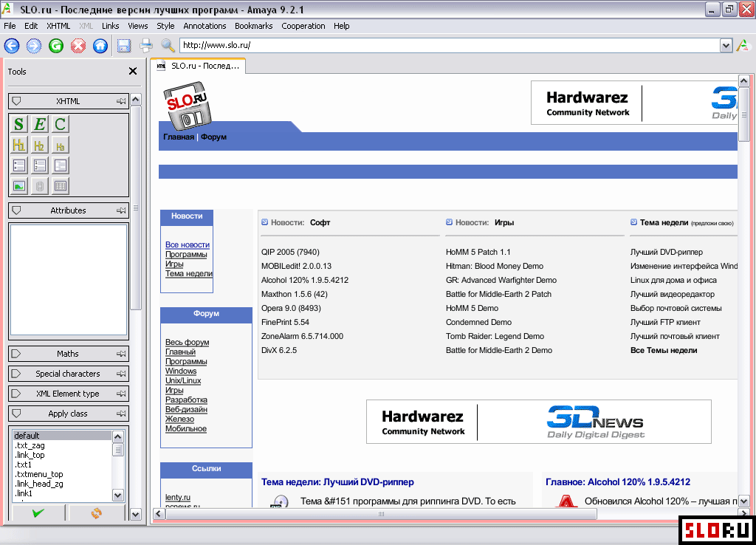
Task: Select '.link_head_zg' class entry
Action: coord(39,484)
